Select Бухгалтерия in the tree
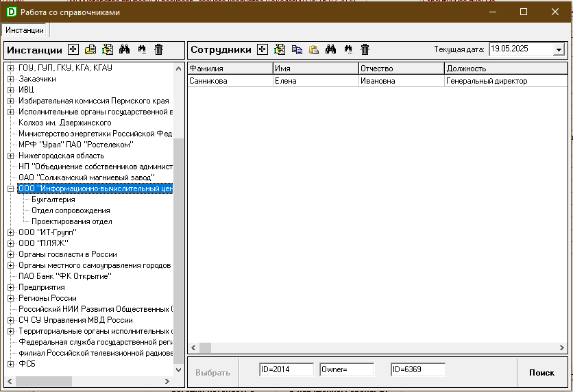 pos(53,199)
